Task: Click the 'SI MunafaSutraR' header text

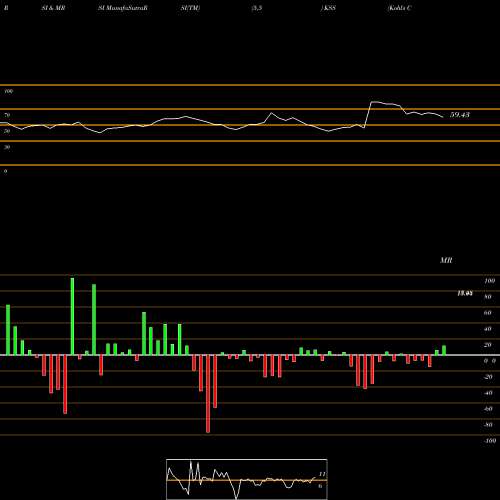Action: point(123,8)
